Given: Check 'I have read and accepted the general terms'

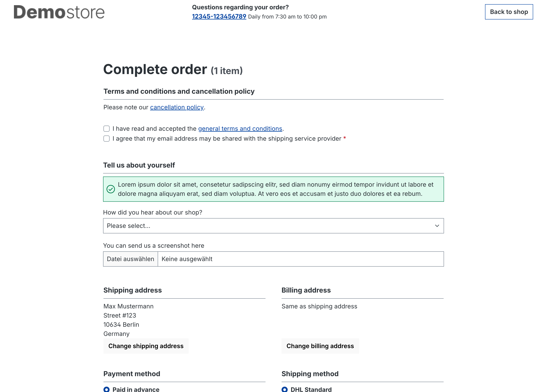Looking at the screenshot, I should click(106, 129).
